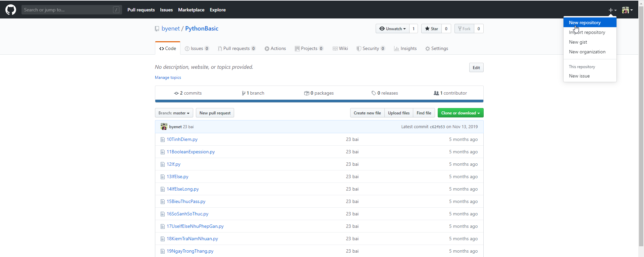The image size is (644, 257).
Task: Switch to the Wiki tab
Action: [x=340, y=48]
